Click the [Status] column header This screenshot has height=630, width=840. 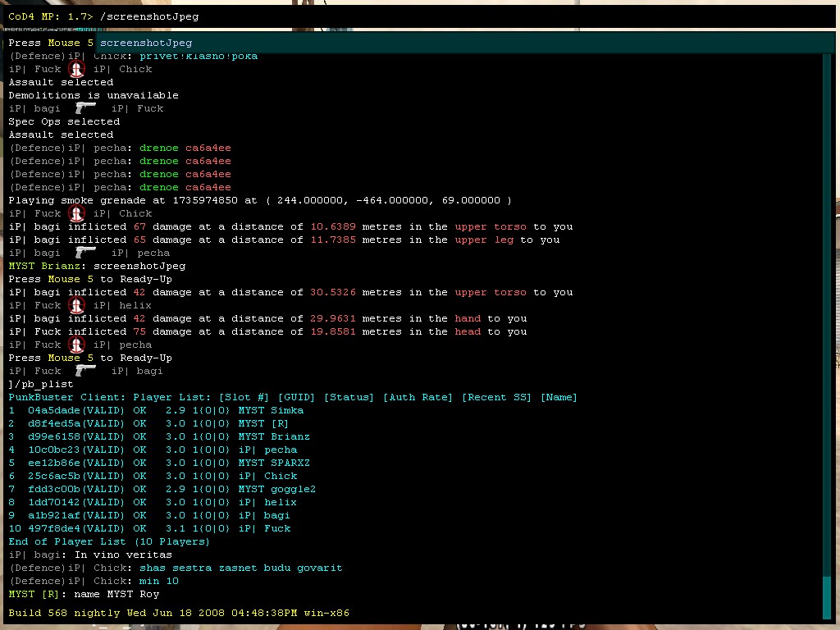349,397
